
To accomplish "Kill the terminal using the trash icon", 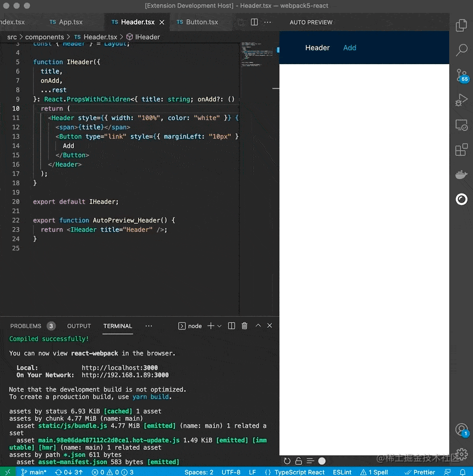I will tap(244, 326).
